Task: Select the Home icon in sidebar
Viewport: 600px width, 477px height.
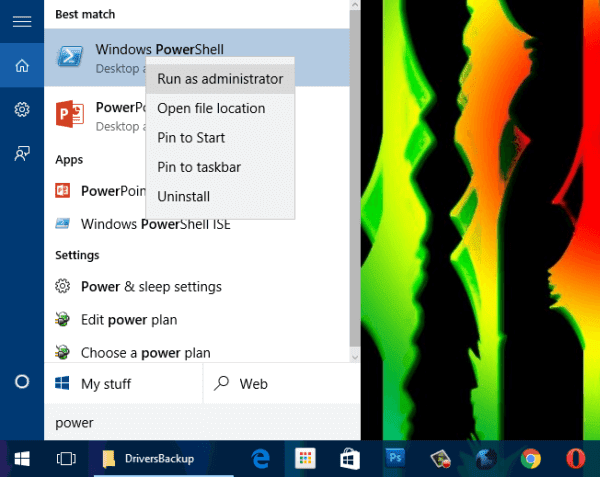Action: tap(22, 65)
